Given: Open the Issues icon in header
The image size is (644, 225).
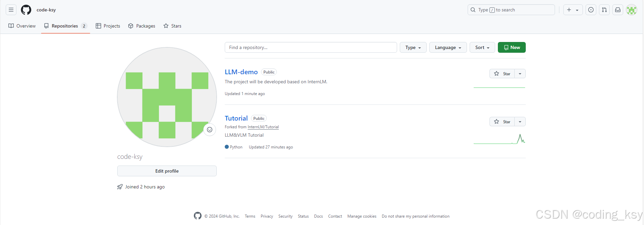Looking at the screenshot, I should (x=591, y=10).
